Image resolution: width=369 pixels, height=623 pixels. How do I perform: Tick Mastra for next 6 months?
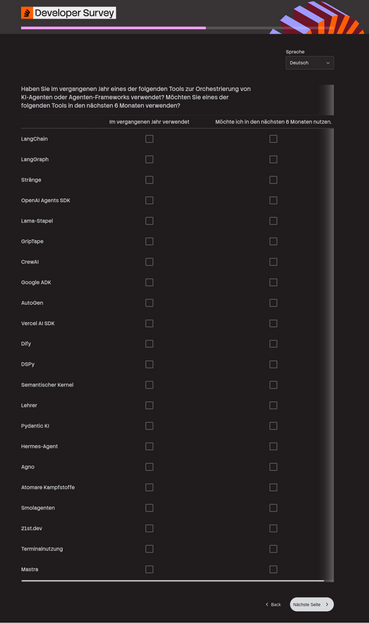tap(273, 569)
